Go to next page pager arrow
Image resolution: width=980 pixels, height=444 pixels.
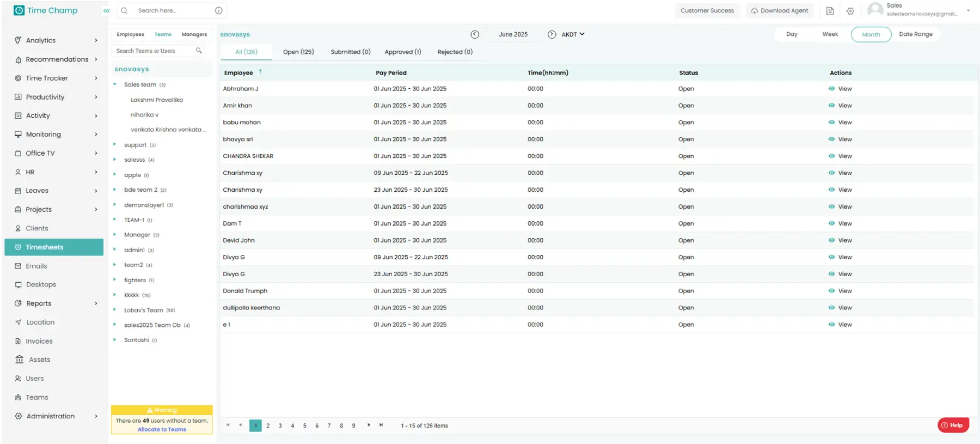tap(369, 425)
